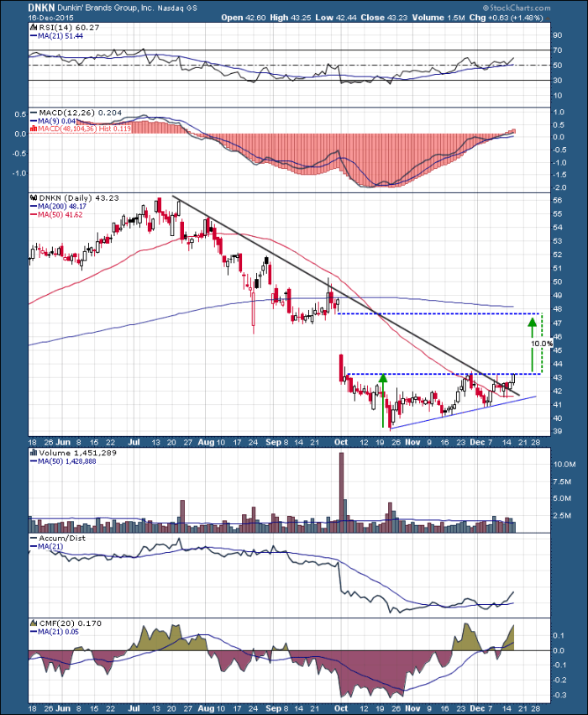Click the Volume 1,451,289 legend text
The width and height of the screenshot is (588, 715).
pyautogui.click(x=77, y=453)
